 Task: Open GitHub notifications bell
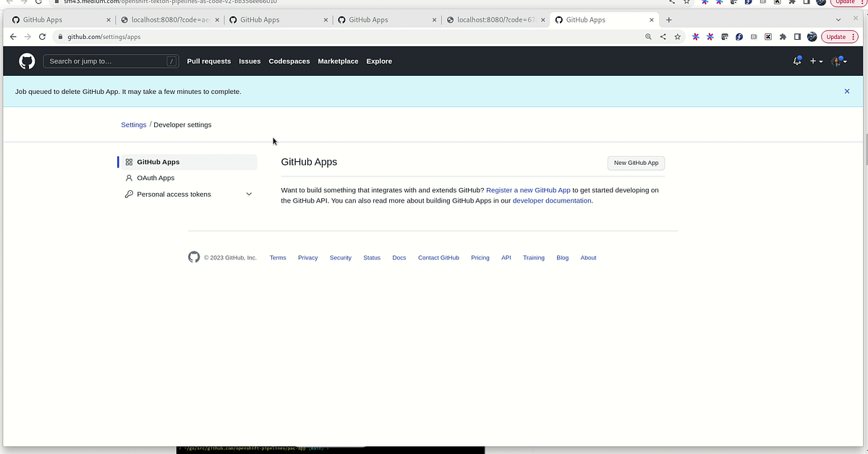pos(796,61)
